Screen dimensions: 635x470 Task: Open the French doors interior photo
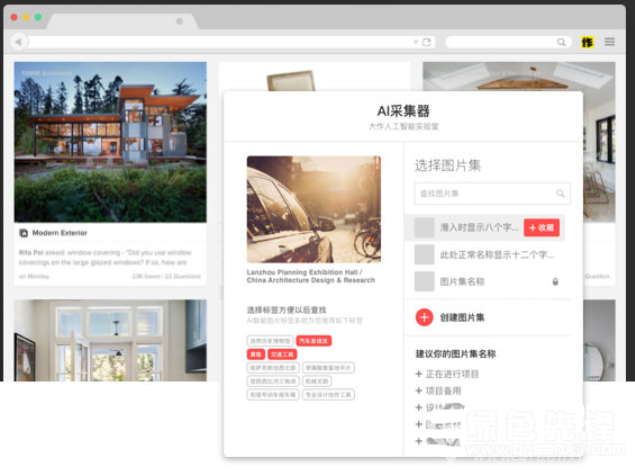(x=110, y=340)
